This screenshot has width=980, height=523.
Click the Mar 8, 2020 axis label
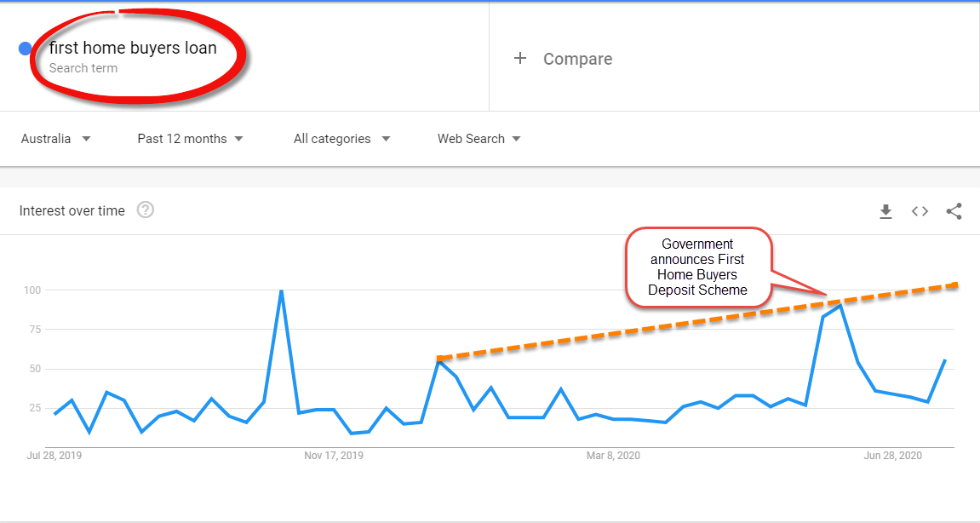click(x=613, y=456)
